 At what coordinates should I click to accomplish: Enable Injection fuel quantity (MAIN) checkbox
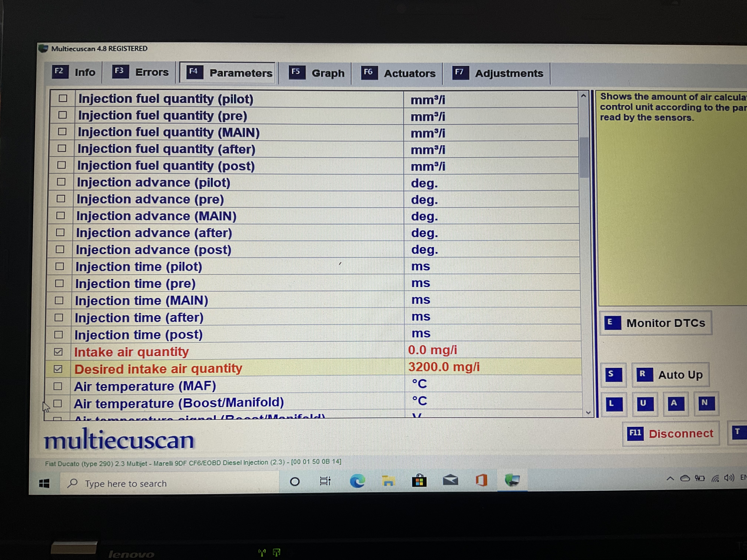[62, 132]
